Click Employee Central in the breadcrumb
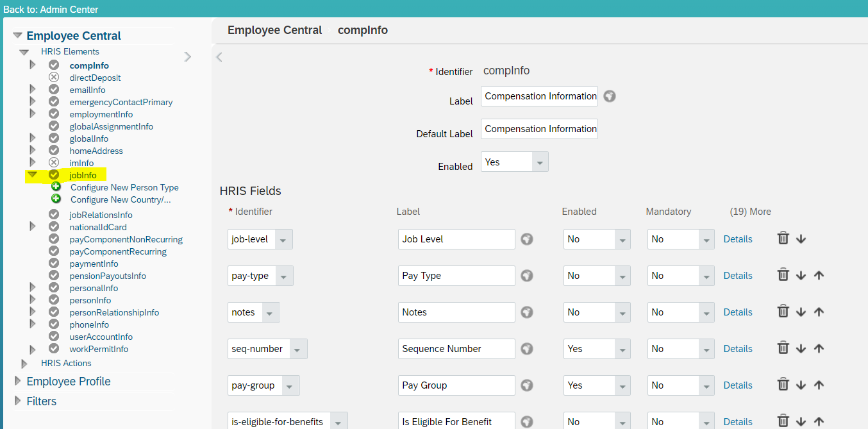 pos(275,30)
